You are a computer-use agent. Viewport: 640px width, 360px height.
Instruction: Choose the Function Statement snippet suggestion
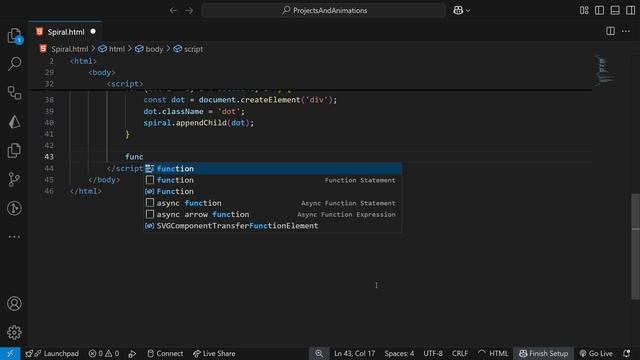click(x=273, y=180)
